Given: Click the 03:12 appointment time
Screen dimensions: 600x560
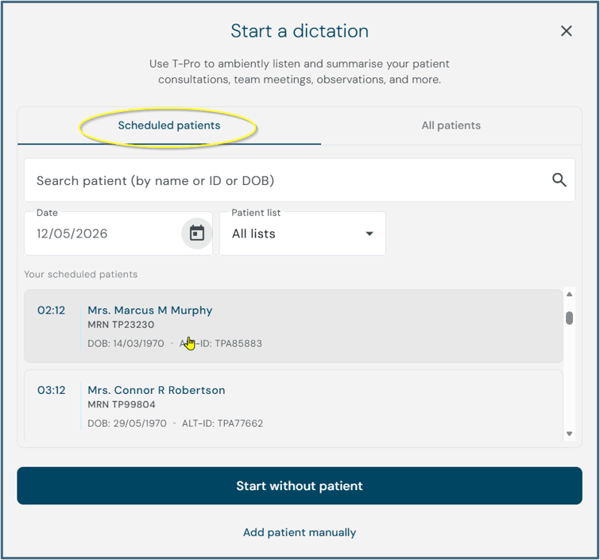Looking at the screenshot, I should [51, 390].
